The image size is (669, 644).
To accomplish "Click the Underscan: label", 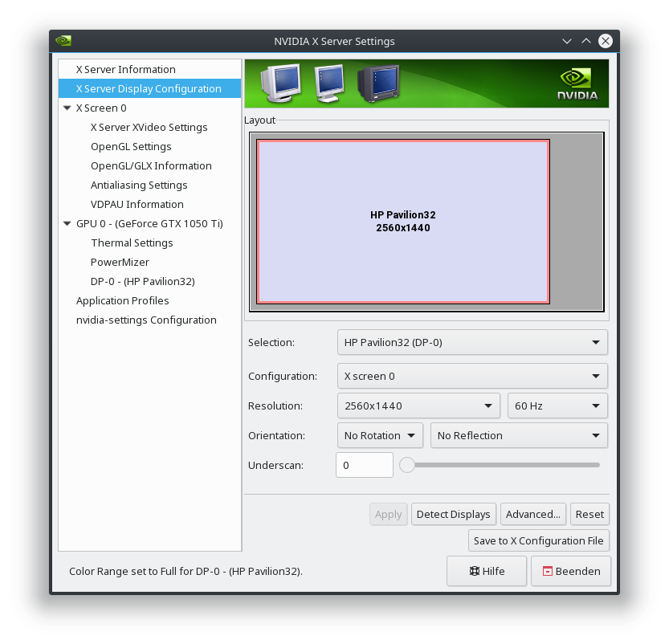I will coord(275,465).
